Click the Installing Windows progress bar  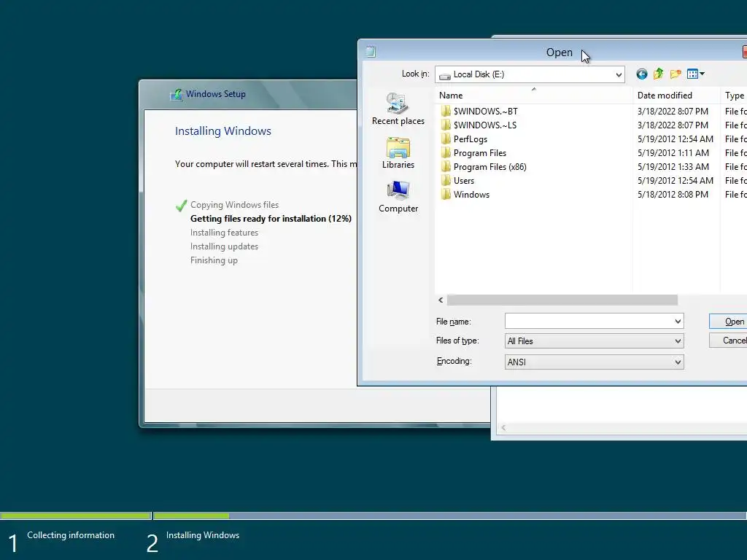449,516
